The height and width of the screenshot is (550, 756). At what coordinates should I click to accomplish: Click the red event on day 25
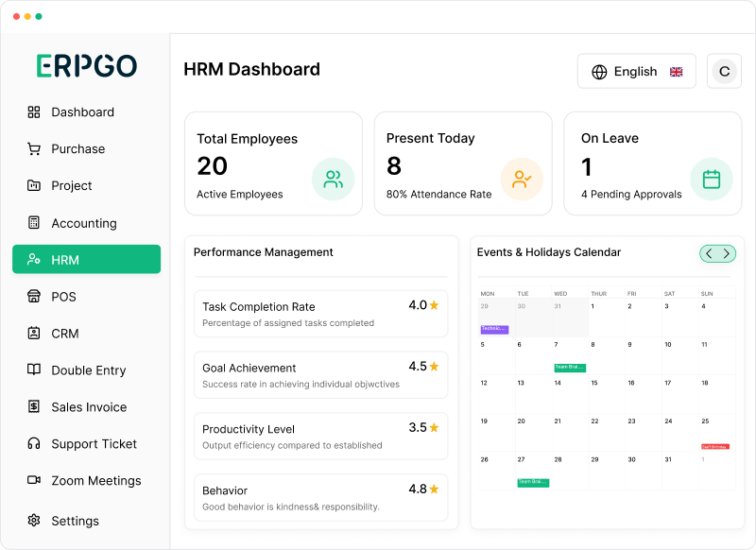pos(715,447)
